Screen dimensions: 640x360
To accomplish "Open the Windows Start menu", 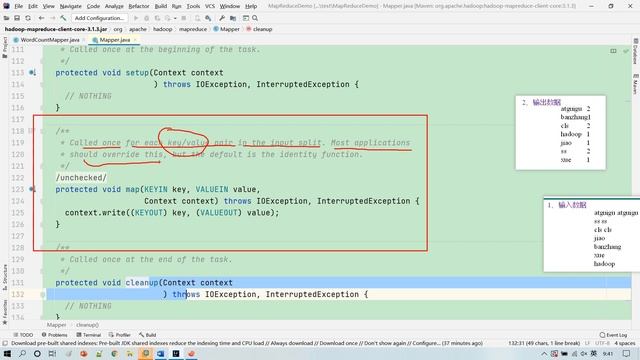I will coord(7,353).
